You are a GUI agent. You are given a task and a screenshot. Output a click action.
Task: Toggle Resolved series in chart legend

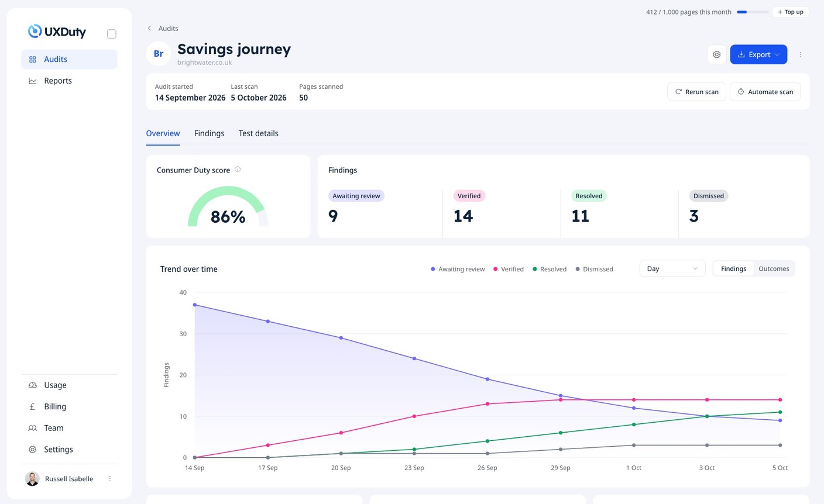tap(550, 269)
